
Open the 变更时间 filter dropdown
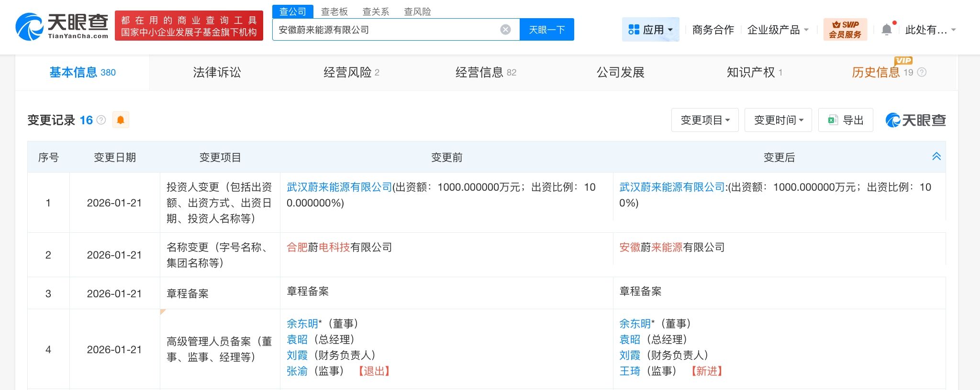(x=778, y=120)
